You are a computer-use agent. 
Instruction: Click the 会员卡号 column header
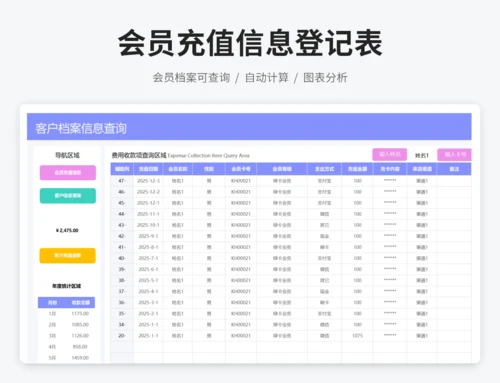(241, 169)
